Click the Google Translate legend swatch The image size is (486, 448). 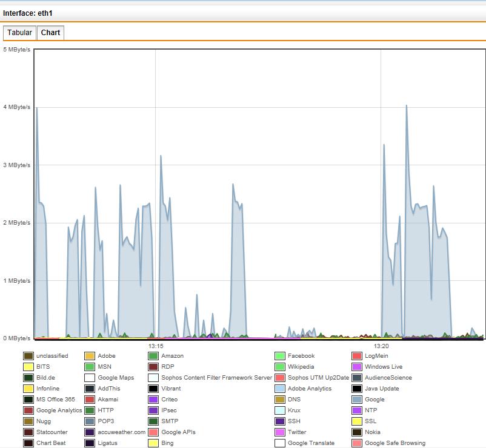tap(279, 443)
